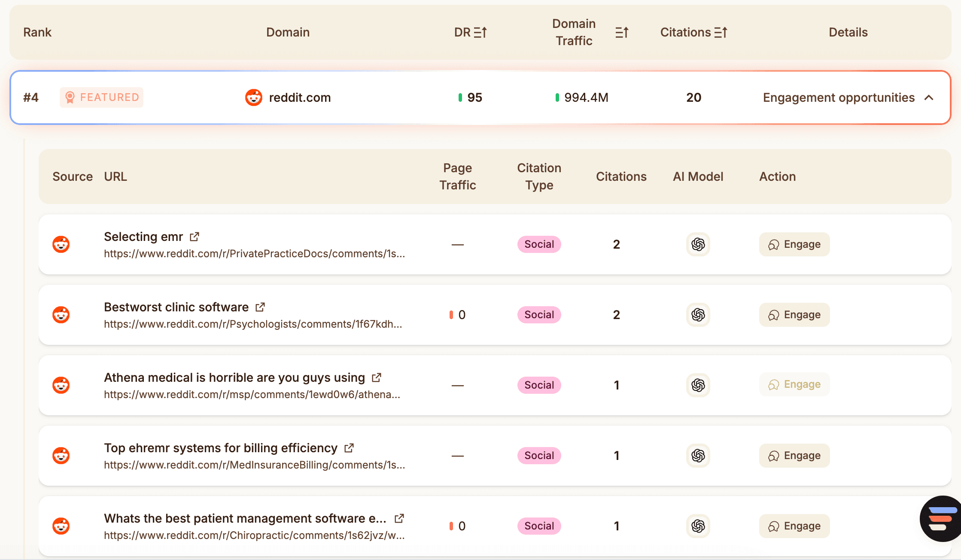Click ChatGPT model icon in 'Bestworst clinic software' row
961x560 pixels.
coord(698,315)
